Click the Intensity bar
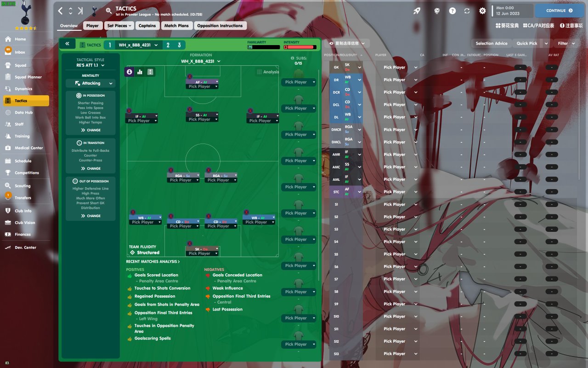This screenshot has width=588, height=368. [x=300, y=47]
